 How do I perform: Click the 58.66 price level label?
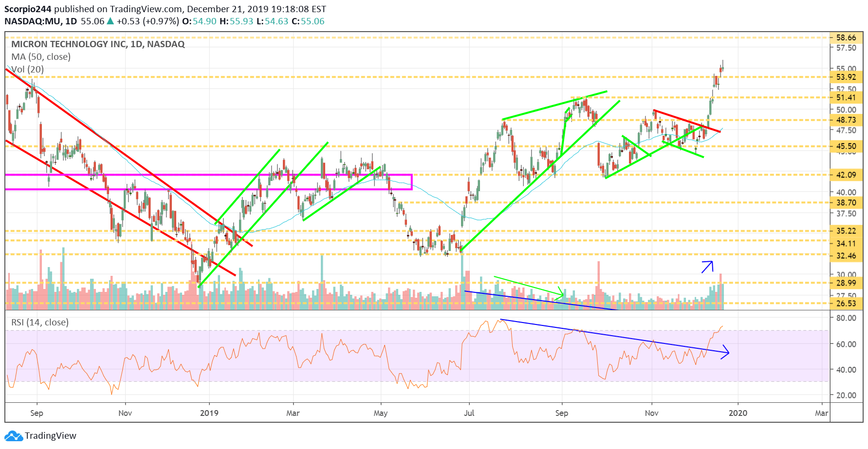pos(846,38)
